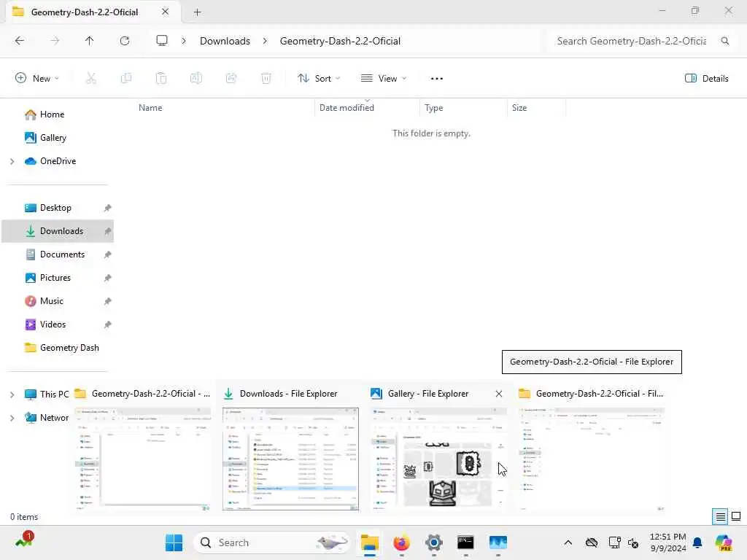Open the Windows Start menu
Screen dimensions: 747x560
174,542
